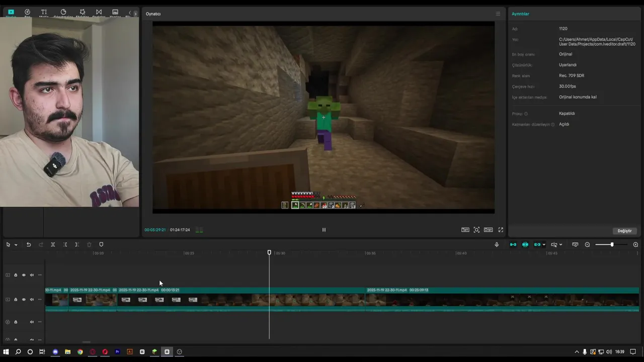The height and width of the screenshot is (362, 644).
Task: Mute the upper video track
Action: click(x=32, y=275)
